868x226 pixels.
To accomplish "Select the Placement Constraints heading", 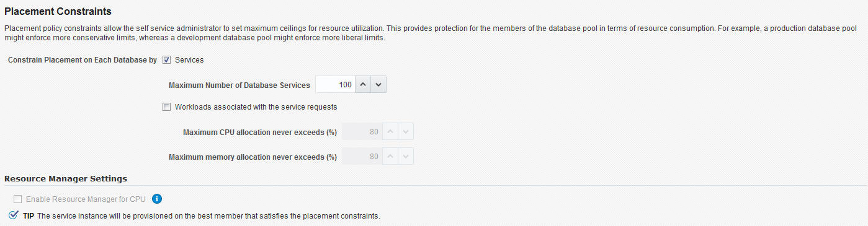I will pyautogui.click(x=58, y=11).
